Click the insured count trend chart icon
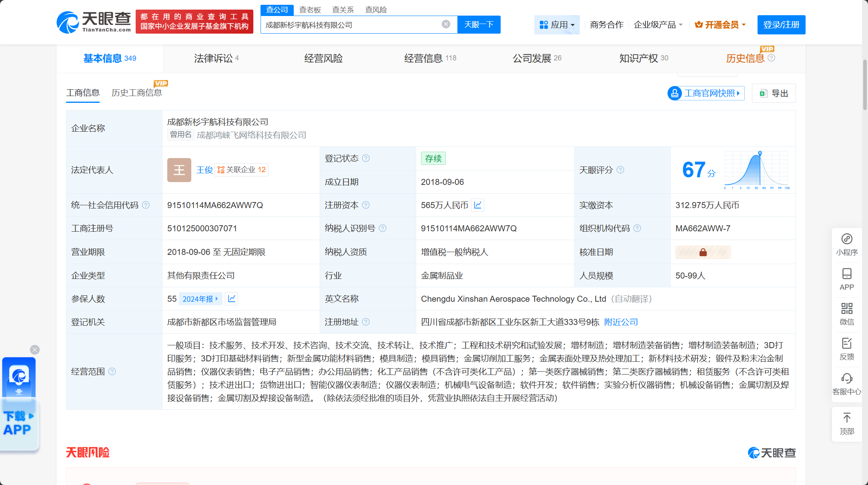 [x=232, y=299]
